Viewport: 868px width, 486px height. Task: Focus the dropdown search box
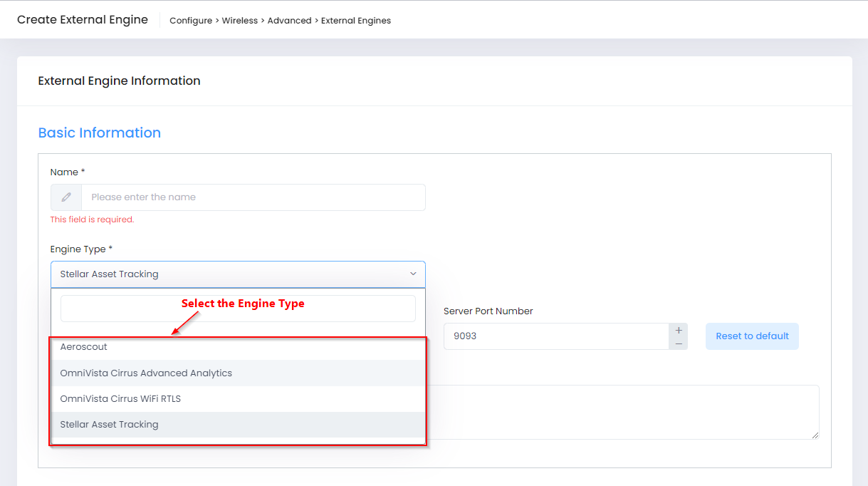click(x=238, y=309)
